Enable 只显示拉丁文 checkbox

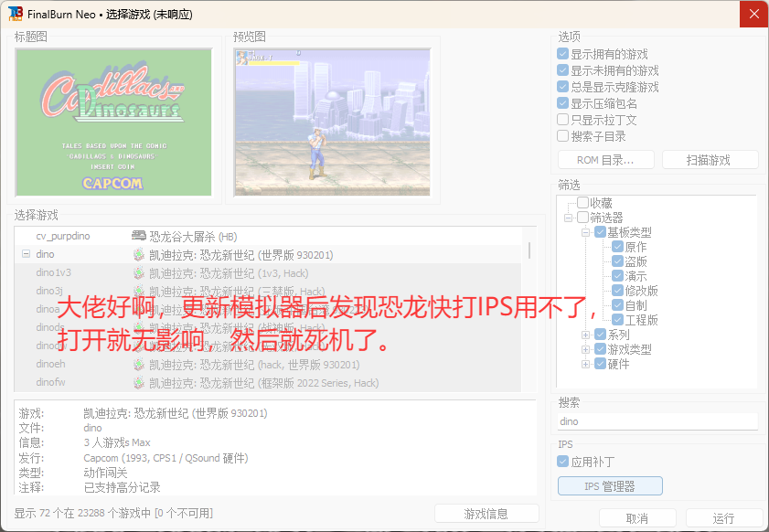pos(563,120)
